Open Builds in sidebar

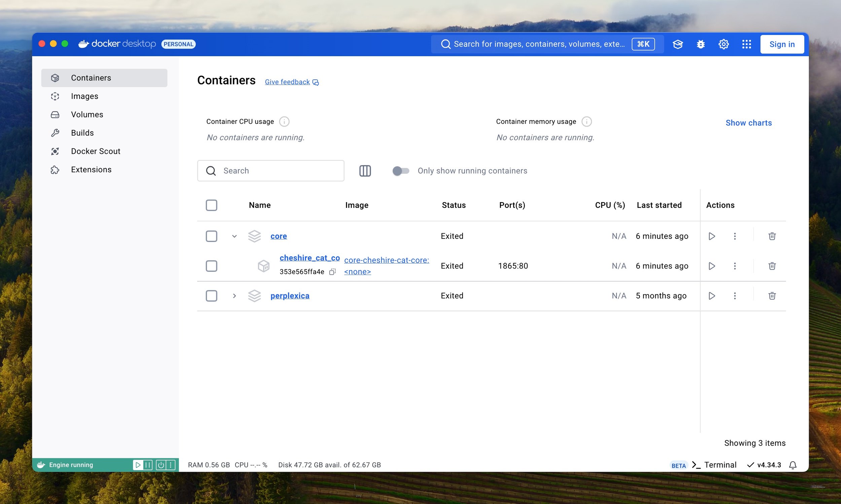tap(104, 133)
